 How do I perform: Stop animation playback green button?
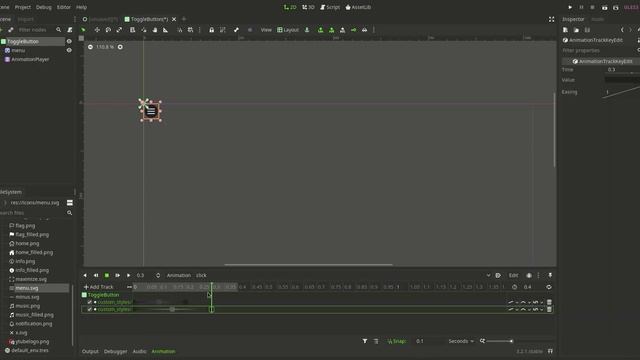(x=107, y=276)
